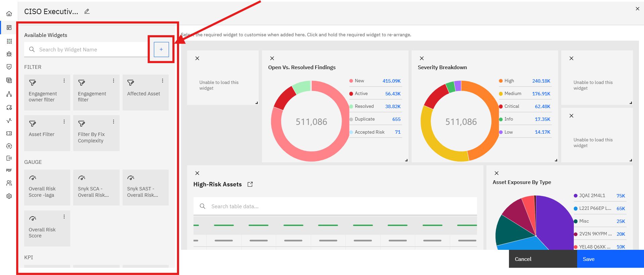Open kebab menu on Engagement owner filter
The width and height of the screenshot is (644, 275).
click(64, 81)
